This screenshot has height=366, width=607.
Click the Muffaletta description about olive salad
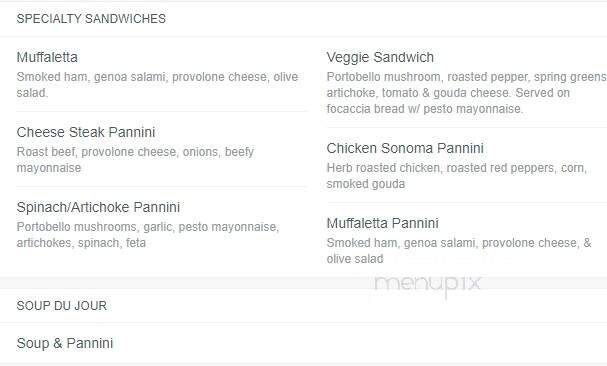click(x=157, y=85)
